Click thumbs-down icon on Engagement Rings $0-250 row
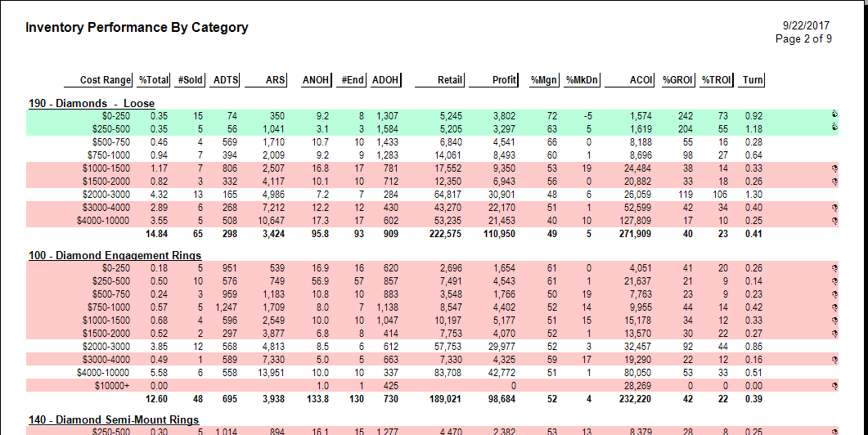Viewport: 868px width, 435px height. pos(834,268)
